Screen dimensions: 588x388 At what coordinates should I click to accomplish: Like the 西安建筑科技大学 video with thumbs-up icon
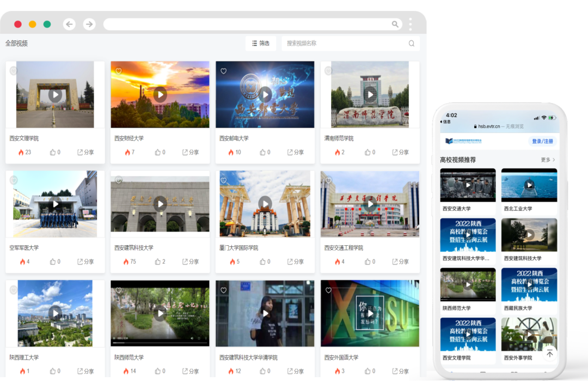[x=158, y=262]
